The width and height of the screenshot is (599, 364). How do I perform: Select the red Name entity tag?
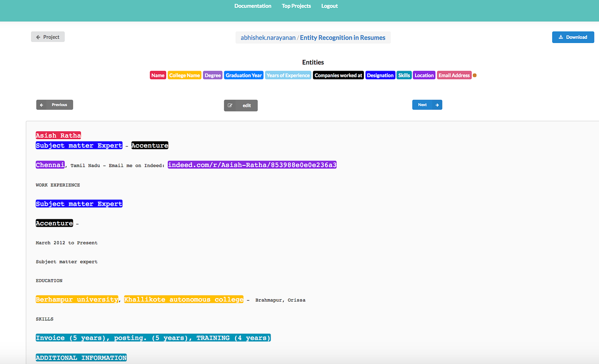(158, 75)
